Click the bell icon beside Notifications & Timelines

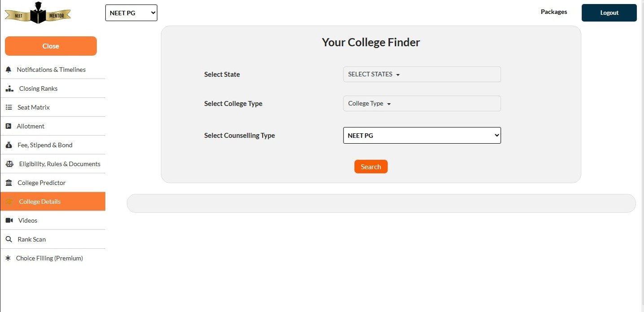(8, 70)
